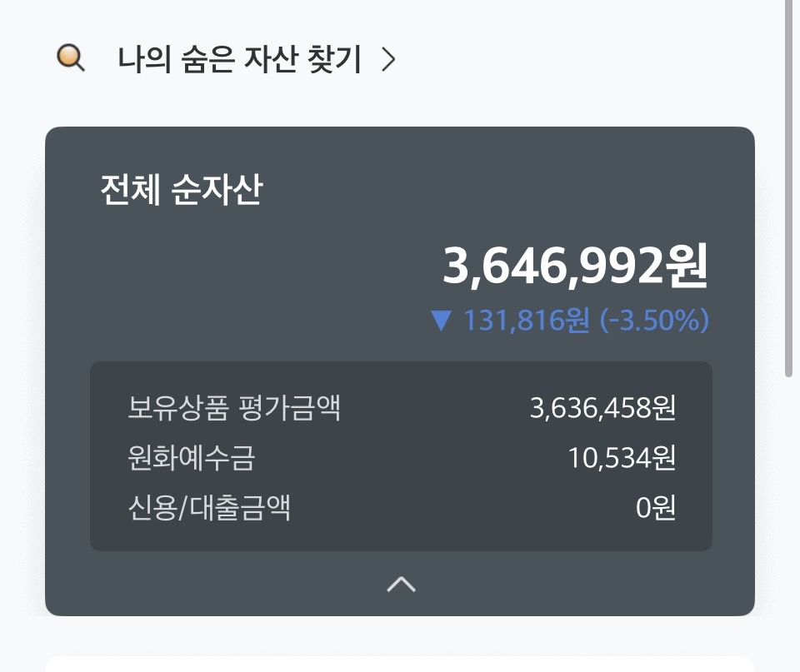Click empty dark area left of total amount
800x672 pixels.
click(250, 266)
